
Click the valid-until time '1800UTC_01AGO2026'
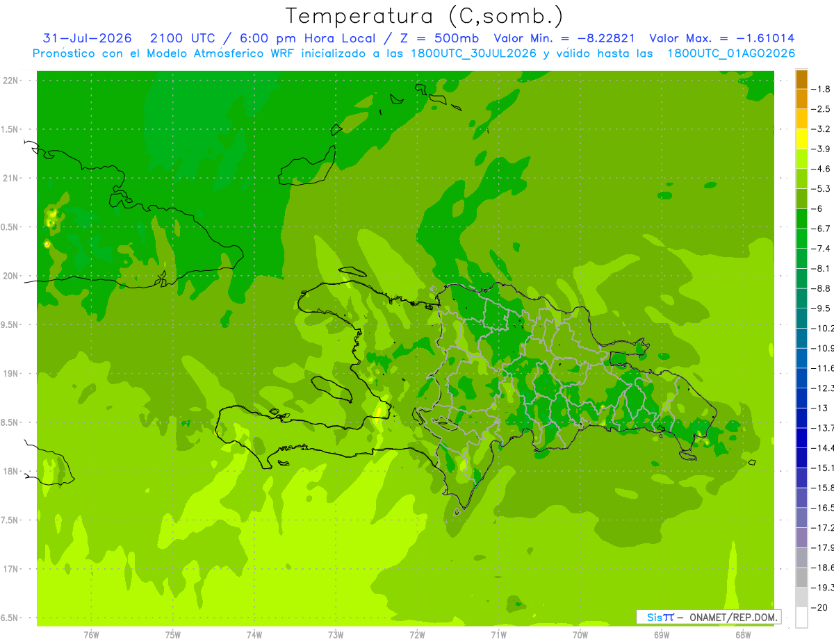(x=731, y=53)
